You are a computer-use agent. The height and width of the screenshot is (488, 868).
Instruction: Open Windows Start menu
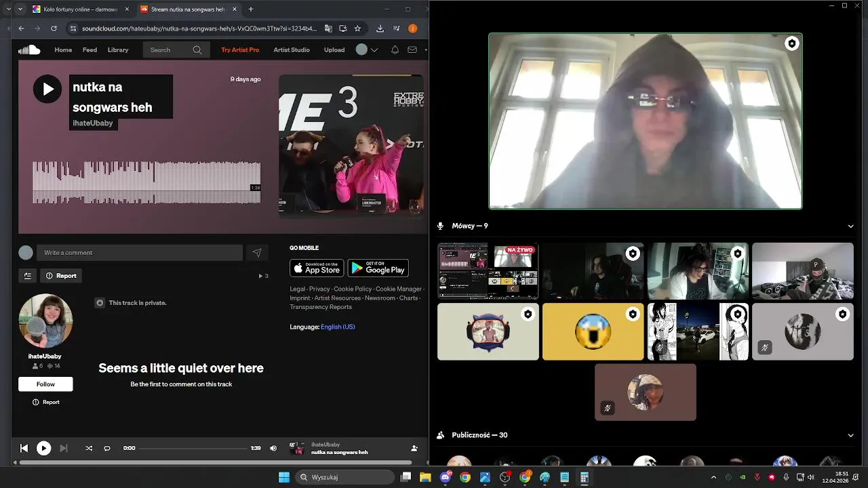(284, 477)
